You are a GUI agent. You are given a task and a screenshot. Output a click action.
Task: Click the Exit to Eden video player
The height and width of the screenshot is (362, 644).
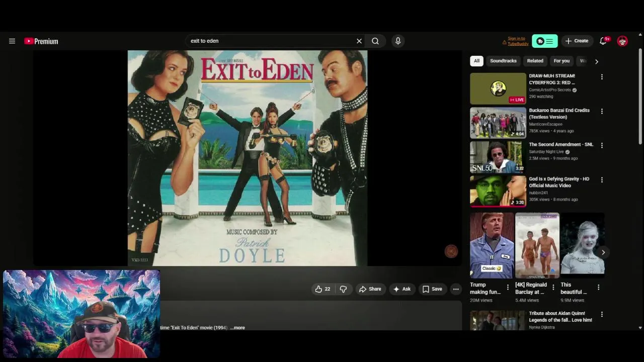[248, 158]
